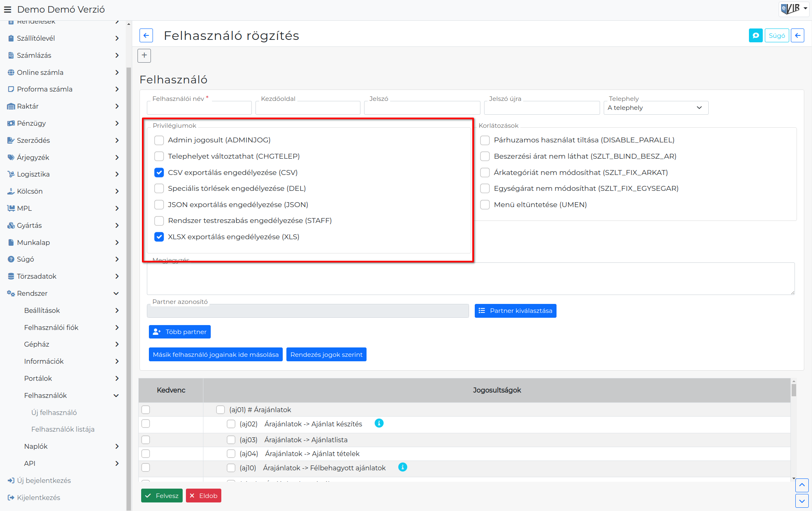
Task: Click the plus icon under the title
Action: point(144,55)
